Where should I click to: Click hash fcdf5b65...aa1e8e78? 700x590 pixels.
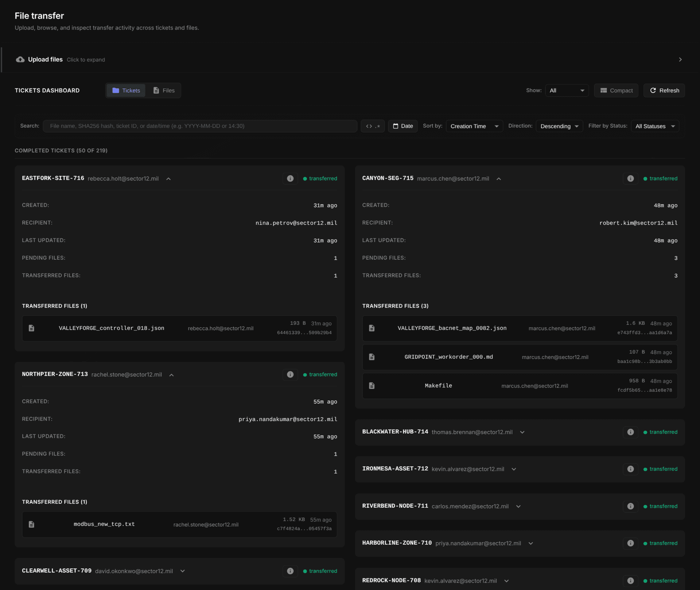[645, 391]
